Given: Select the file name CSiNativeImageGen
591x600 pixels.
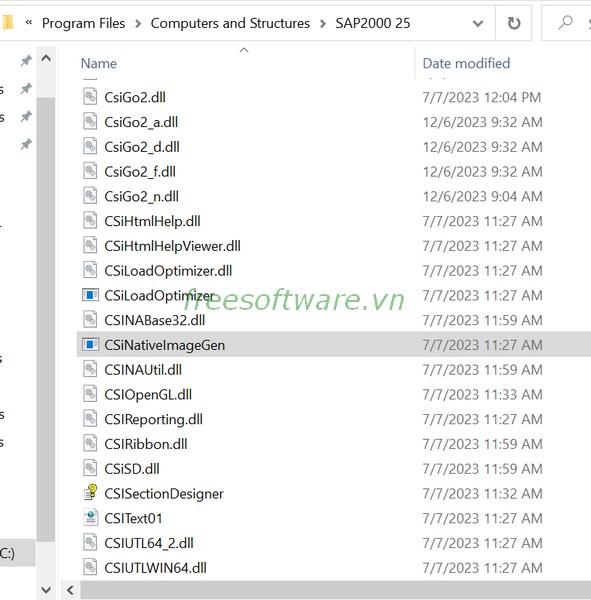Looking at the screenshot, I should (x=165, y=345).
